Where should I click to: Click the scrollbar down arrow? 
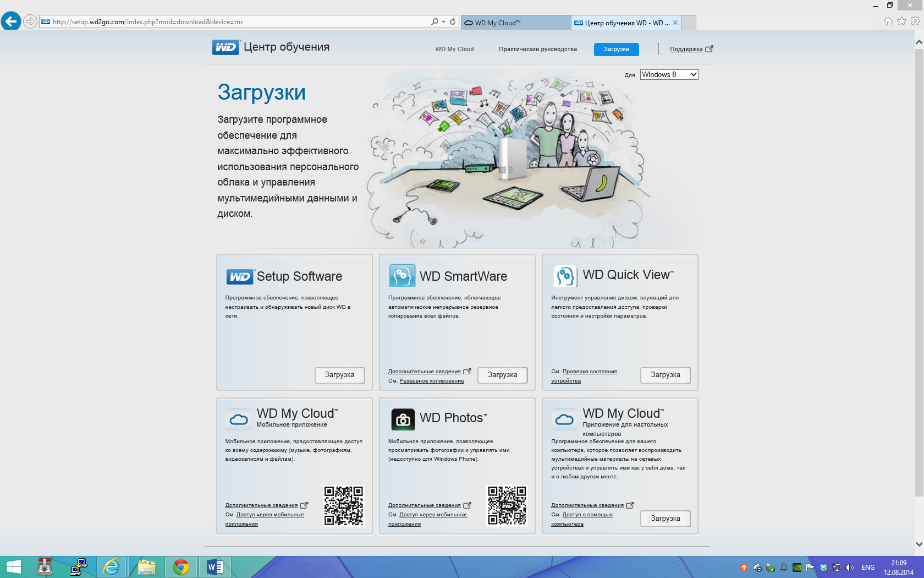[919, 544]
